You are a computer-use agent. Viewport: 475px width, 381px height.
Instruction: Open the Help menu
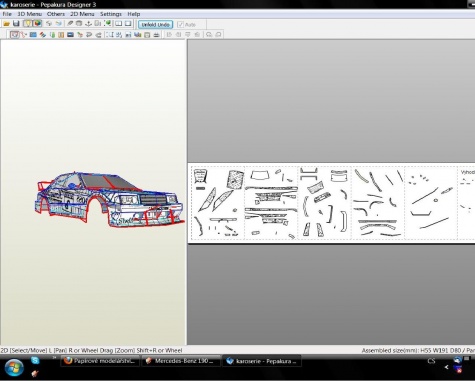(x=134, y=14)
